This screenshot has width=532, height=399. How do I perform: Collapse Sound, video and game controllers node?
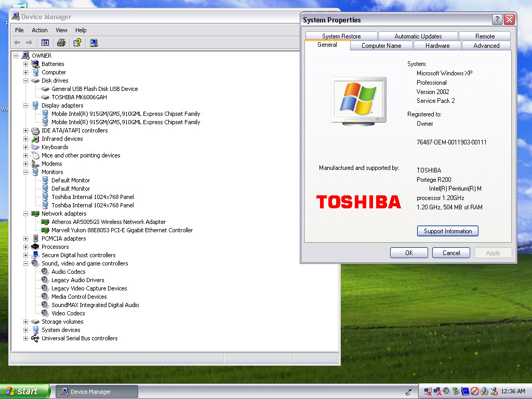point(25,263)
